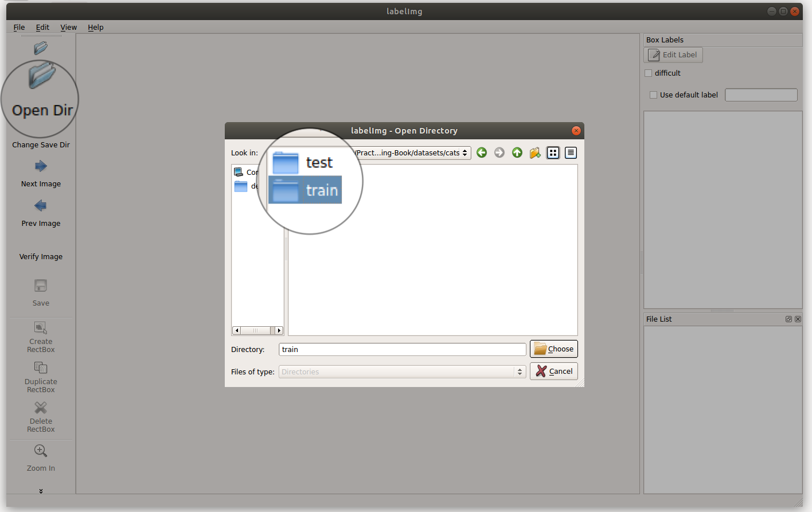Click sidebar scrollbar right arrow
This screenshot has height=512, width=812.
click(x=279, y=330)
